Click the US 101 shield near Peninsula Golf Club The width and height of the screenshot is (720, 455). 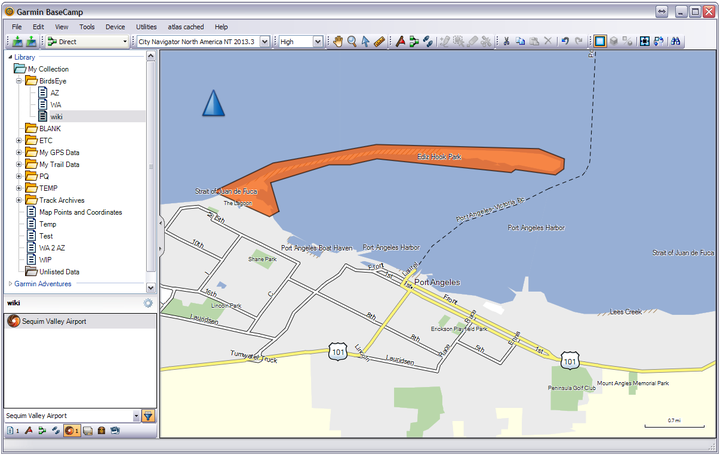coord(570,361)
